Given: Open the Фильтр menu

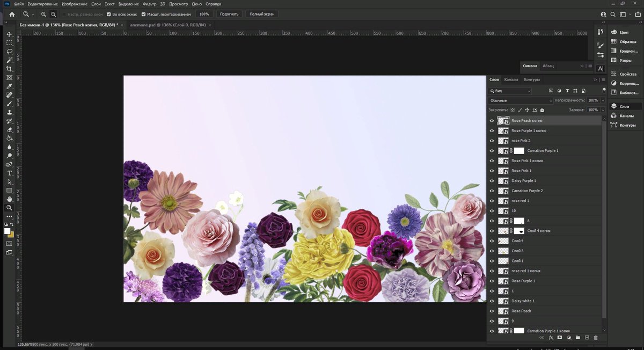Looking at the screenshot, I should pyautogui.click(x=150, y=4).
